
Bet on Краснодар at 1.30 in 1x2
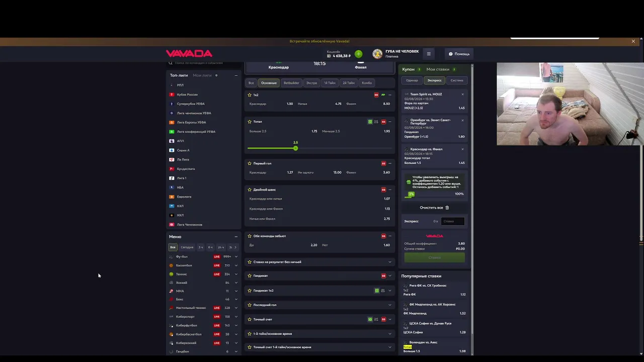(271, 104)
